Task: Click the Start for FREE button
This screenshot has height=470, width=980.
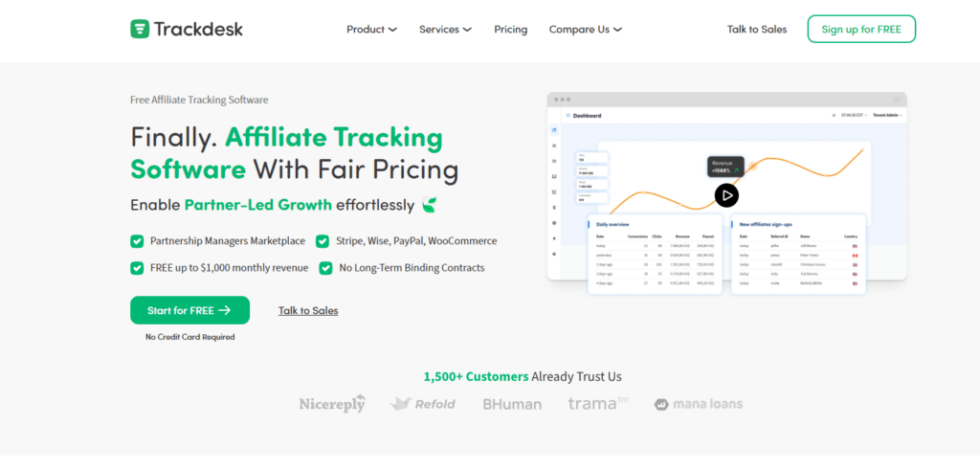Action: pyautogui.click(x=189, y=310)
